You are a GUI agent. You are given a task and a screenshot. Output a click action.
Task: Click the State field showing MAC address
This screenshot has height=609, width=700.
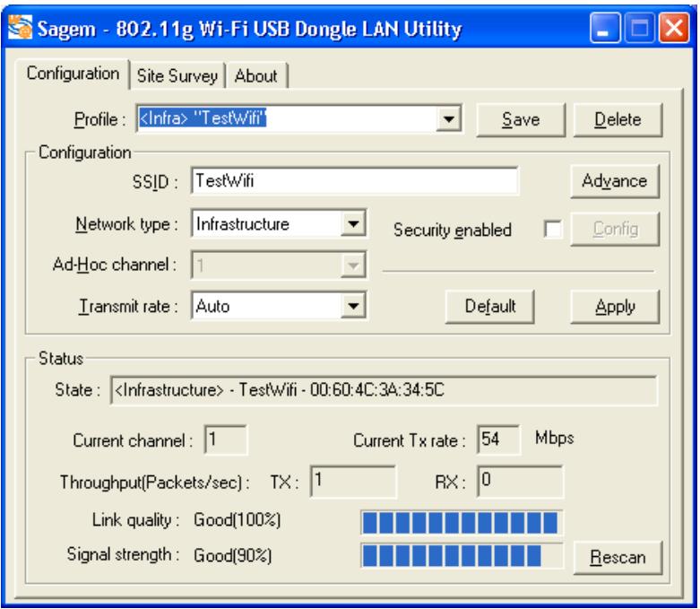384,390
